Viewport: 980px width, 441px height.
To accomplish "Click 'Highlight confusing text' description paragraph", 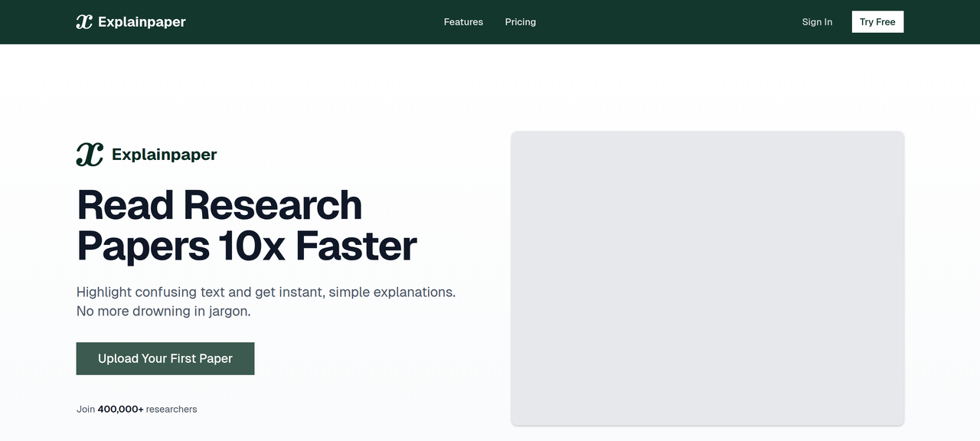I will click(x=266, y=302).
